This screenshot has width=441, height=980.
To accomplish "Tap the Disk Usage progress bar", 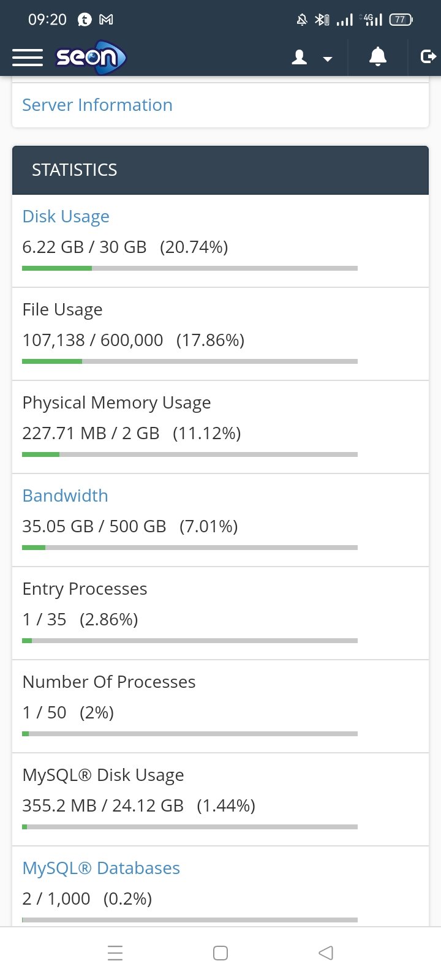I will coord(190,268).
